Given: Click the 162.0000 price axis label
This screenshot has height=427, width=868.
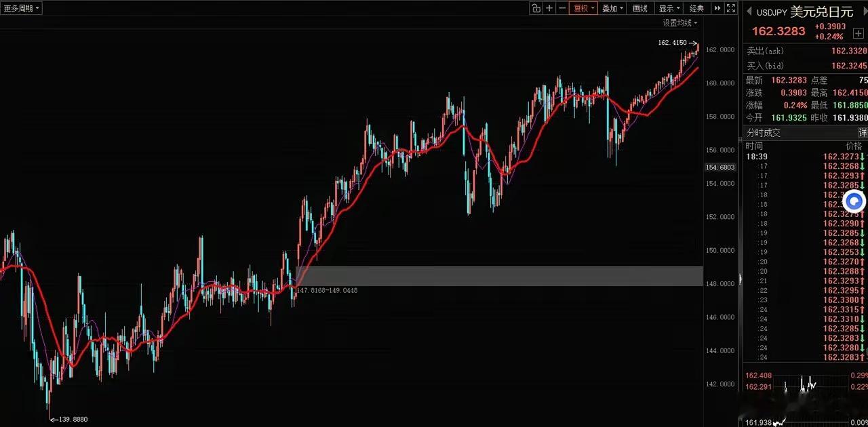Looking at the screenshot, I should click(720, 49).
